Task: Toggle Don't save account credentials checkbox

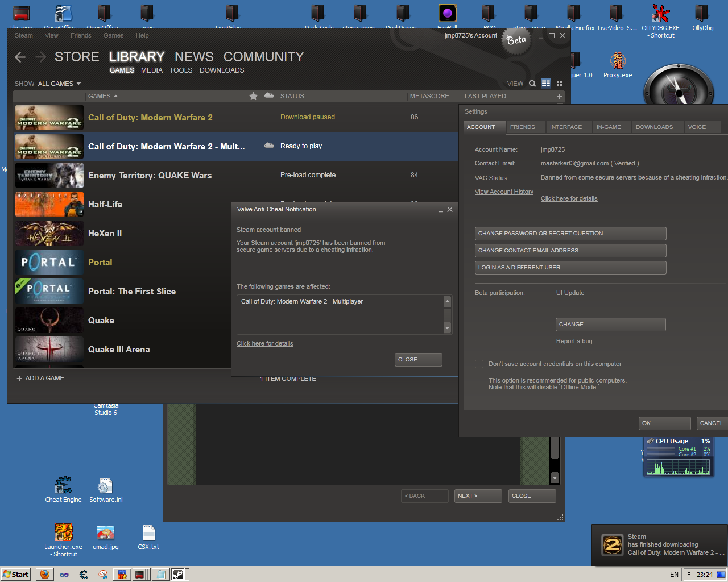Action: [x=479, y=364]
